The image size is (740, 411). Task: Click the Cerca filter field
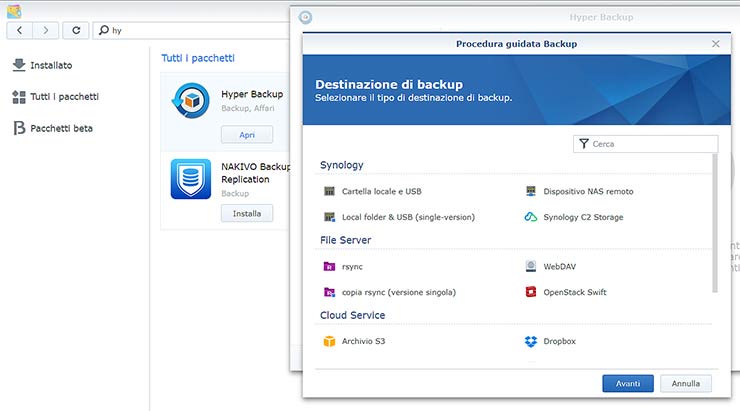[x=651, y=144]
